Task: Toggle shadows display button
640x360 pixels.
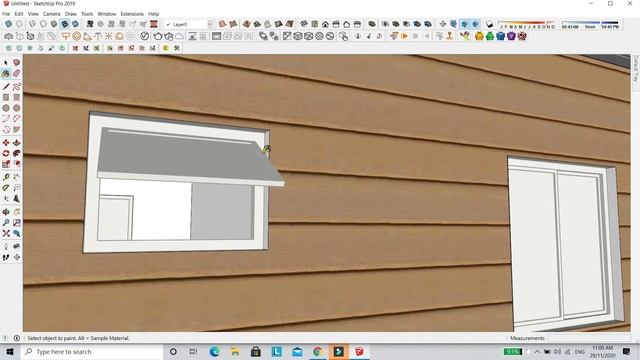Action: pyautogui.click(x=489, y=24)
